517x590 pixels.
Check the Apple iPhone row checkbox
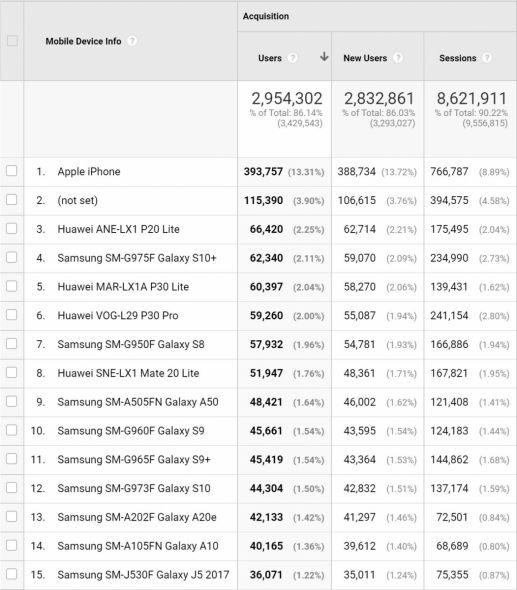(x=12, y=171)
